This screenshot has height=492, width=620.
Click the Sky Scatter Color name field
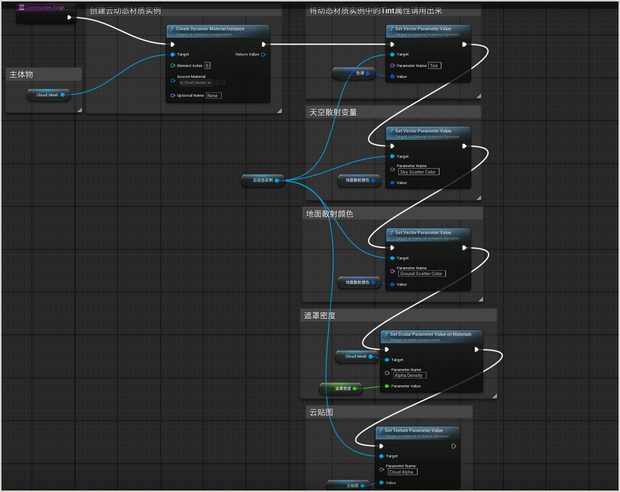pos(418,172)
